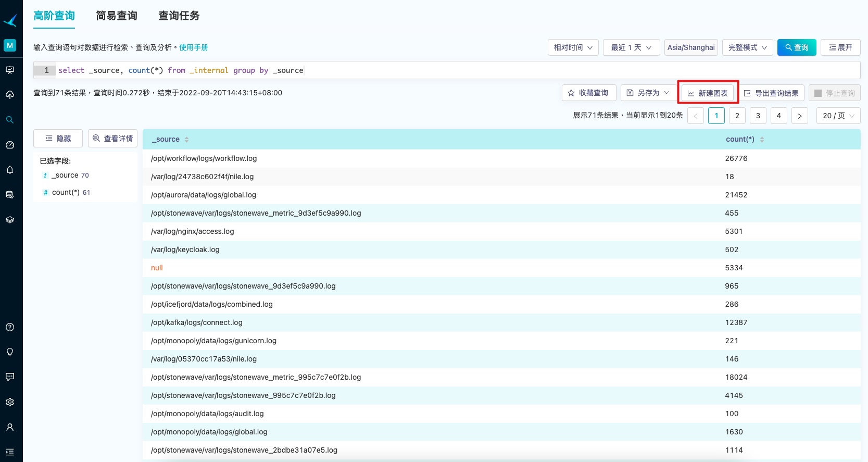Click the count value 18024
Image resolution: width=868 pixels, height=462 pixels.
pyautogui.click(x=736, y=377)
